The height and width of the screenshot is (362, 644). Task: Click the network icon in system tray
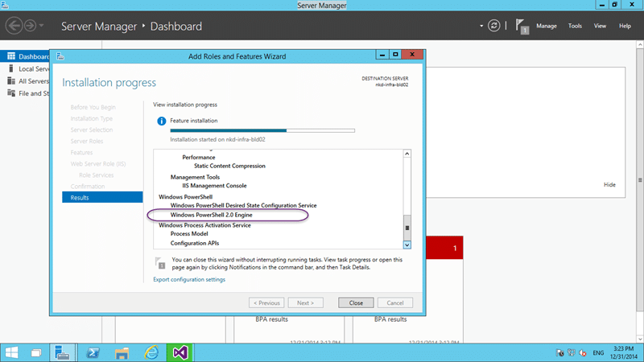(572, 352)
